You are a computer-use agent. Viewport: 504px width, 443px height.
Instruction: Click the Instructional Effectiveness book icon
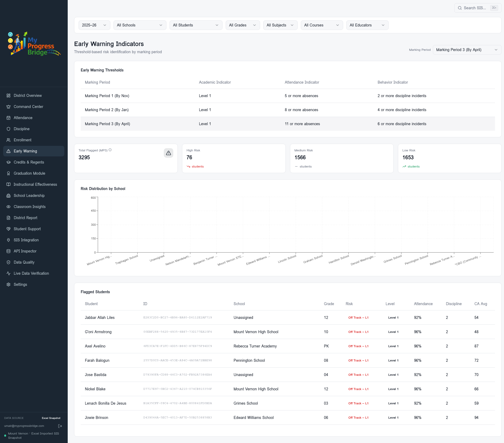pos(8,184)
